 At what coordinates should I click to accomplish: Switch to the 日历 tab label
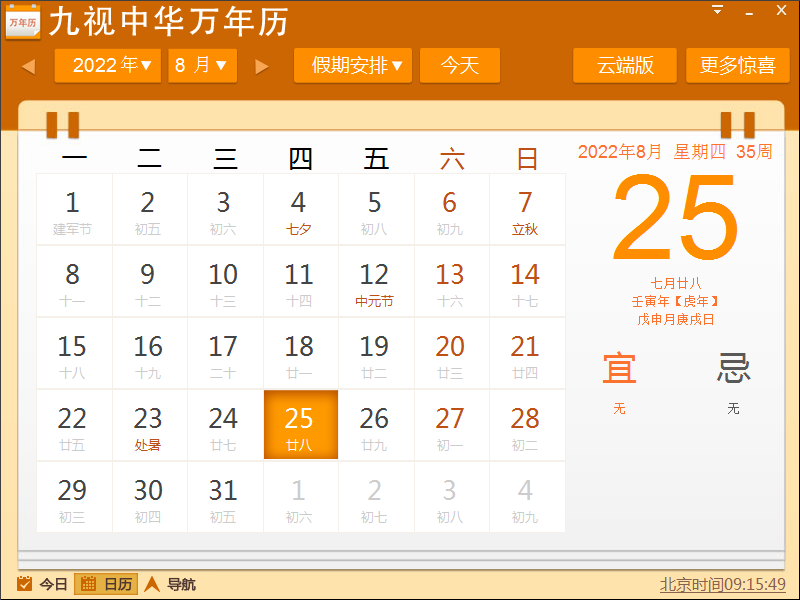coord(118,584)
